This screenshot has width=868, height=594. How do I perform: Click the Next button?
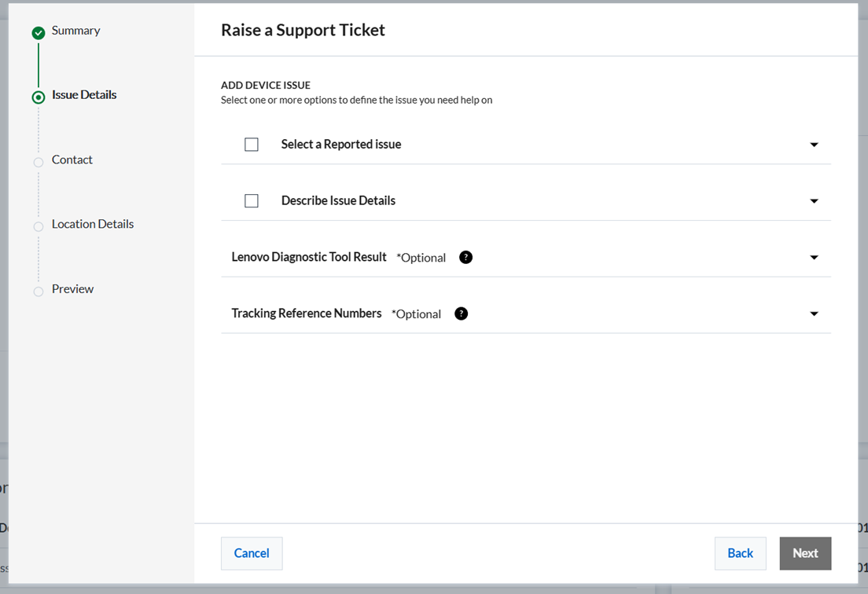click(x=805, y=553)
